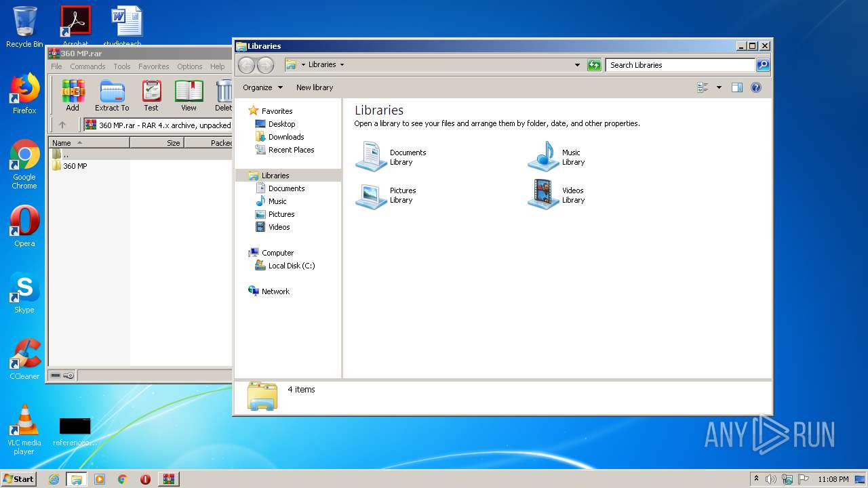Select Pictures under Libraries in navigation pane
The width and height of the screenshot is (868, 488).
pyautogui.click(x=275, y=214)
